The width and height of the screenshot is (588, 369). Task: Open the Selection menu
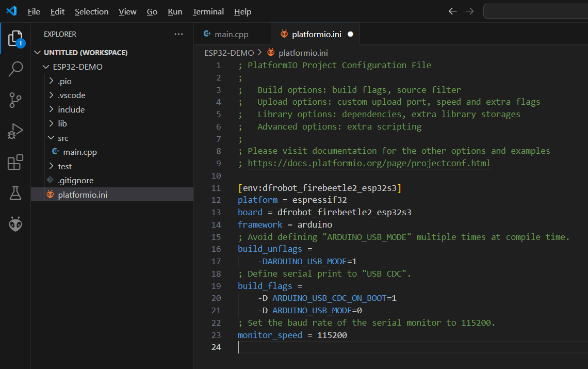(91, 11)
